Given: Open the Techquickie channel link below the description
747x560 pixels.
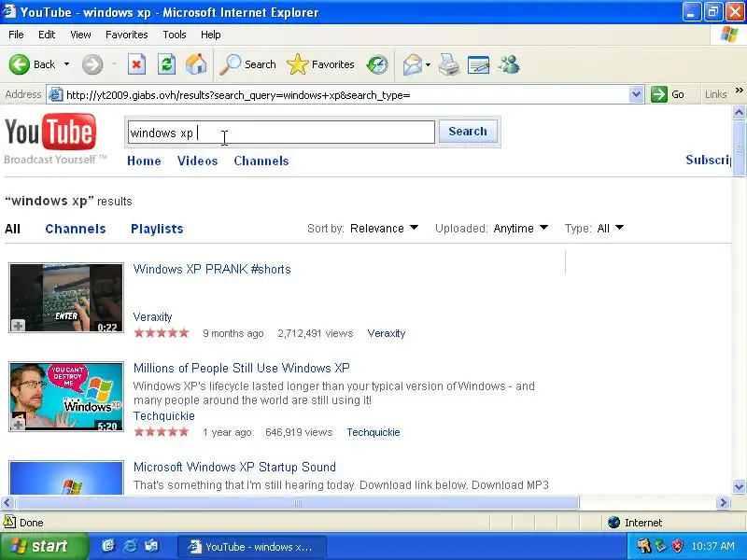Looking at the screenshot, I should pos(164,416).
